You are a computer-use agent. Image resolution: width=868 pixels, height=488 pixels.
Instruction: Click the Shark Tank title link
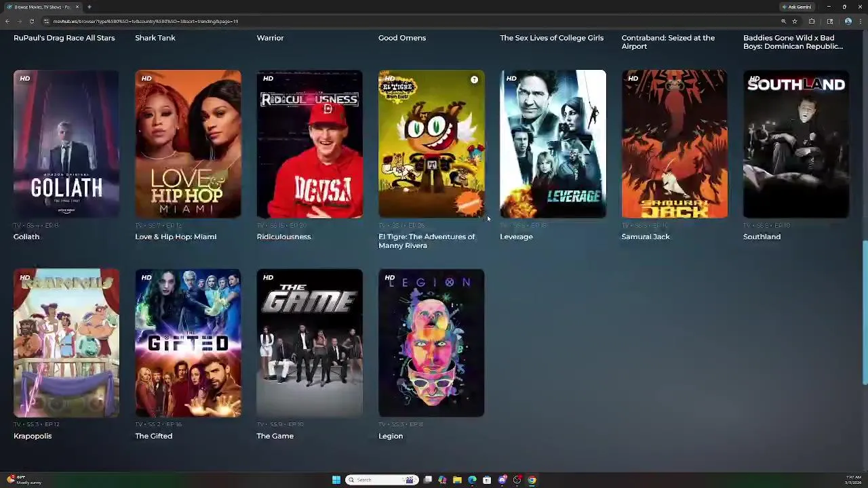click(155, 38)
